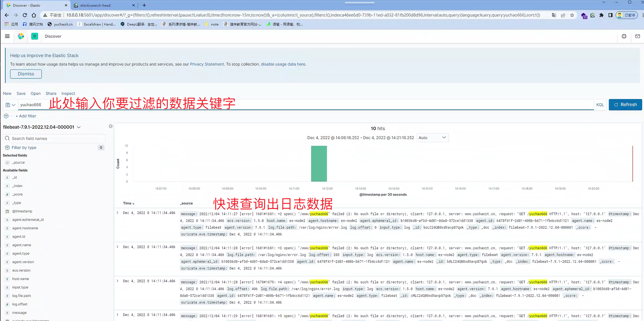Dismiss the usage data banner
This screenshot has height=321, width=644.
pyautogui.click(x=26, y=74)
